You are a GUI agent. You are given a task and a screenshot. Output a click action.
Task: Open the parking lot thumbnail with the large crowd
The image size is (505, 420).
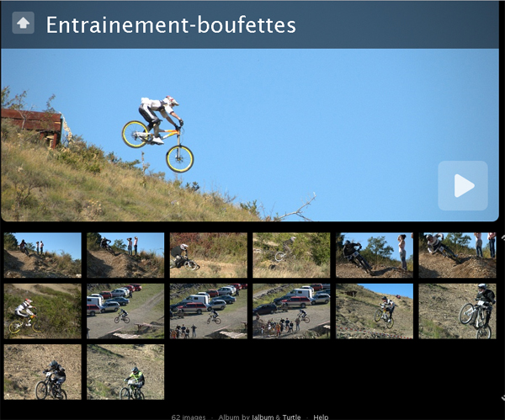pyautogui.click(x=291, y=311)
